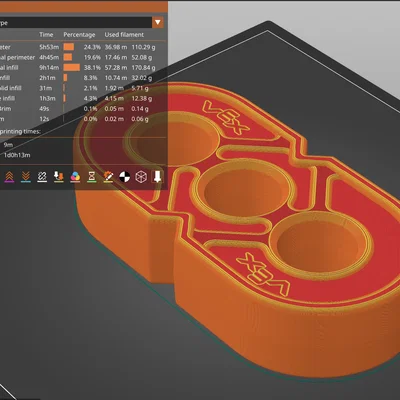Click the view type combo box field
Screen dimensions: 400x400
[81, 23]
